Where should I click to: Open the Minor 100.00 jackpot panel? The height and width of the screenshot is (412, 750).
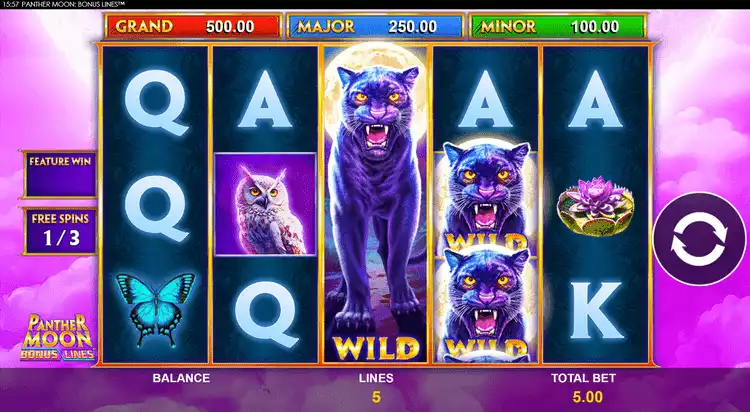558,26
